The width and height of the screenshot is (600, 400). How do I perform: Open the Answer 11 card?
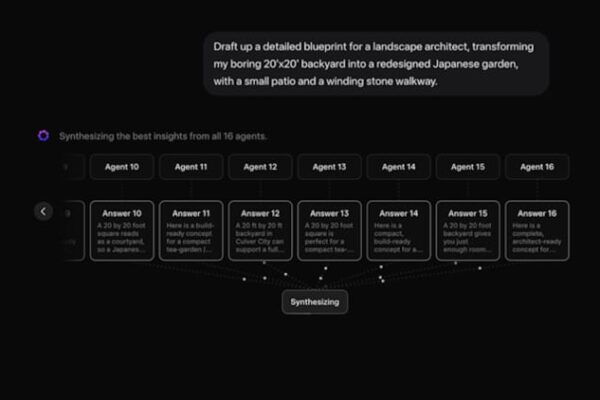[191, 231]
